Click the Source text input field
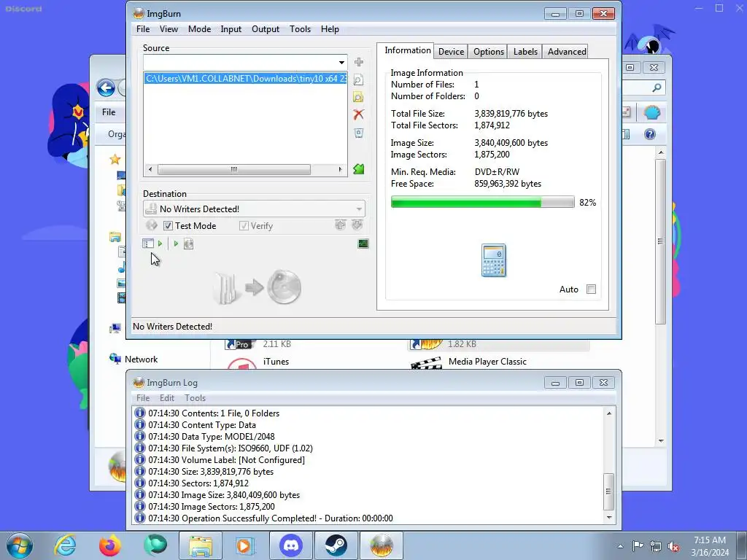The height and width of the screenshot is (560, 747). click(239, 63)
